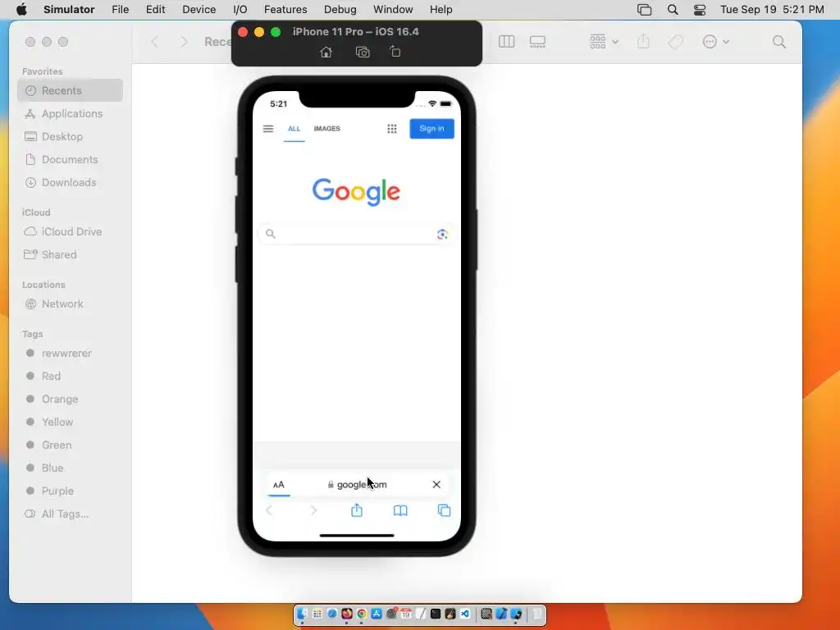Open the Apple menu
The height and width of the screenshot is (630, 840).
pos(21,10)
